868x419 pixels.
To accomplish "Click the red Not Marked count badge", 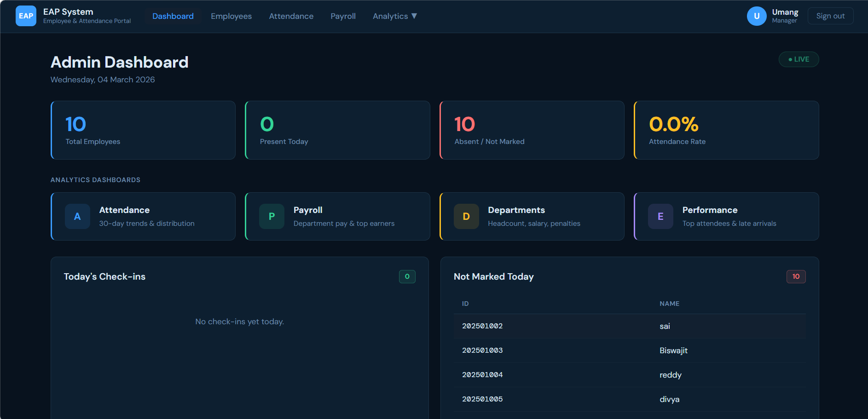I will (x=796, y=276).
